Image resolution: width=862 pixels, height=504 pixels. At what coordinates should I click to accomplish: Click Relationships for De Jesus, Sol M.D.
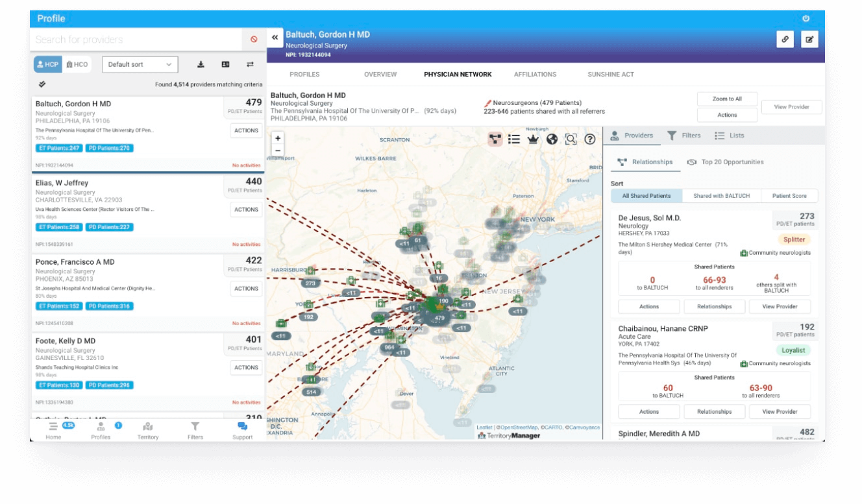pos(714,306)
